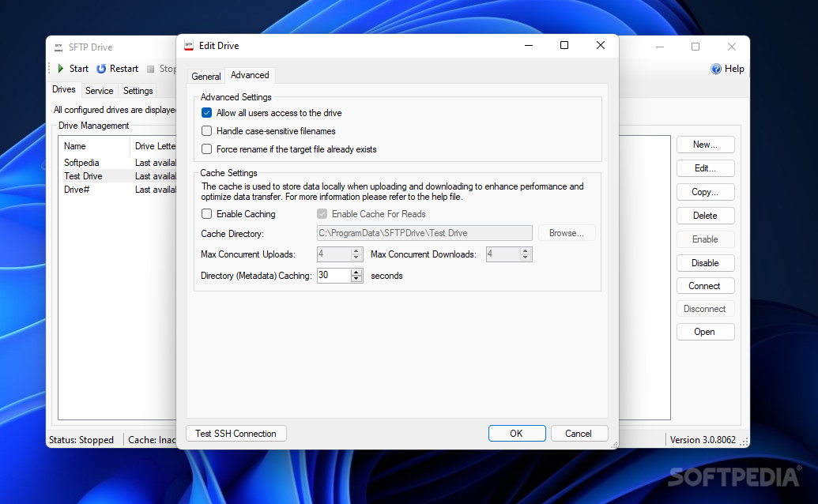Click the Delete drive button

pyautogui.click(x=705, y=216)
